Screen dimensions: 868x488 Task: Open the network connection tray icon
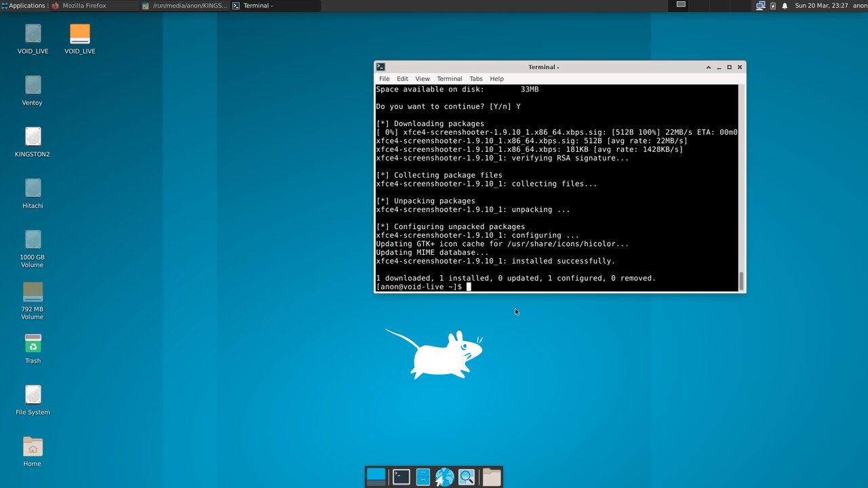[761, 5]
